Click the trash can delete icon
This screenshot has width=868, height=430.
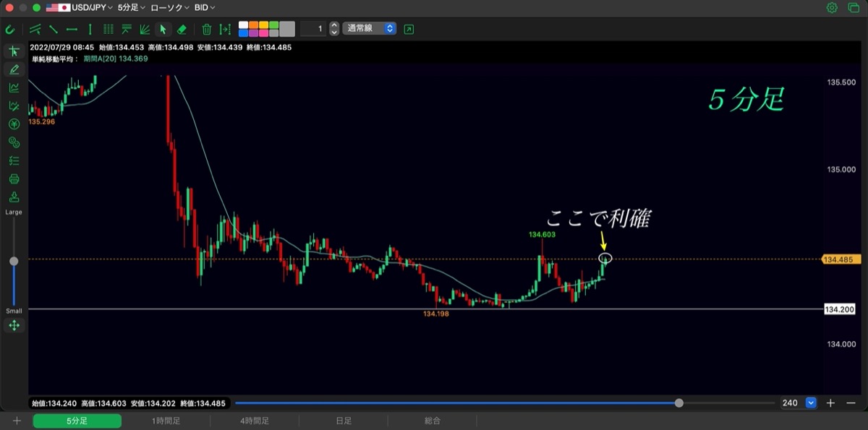tap(207, 30)
